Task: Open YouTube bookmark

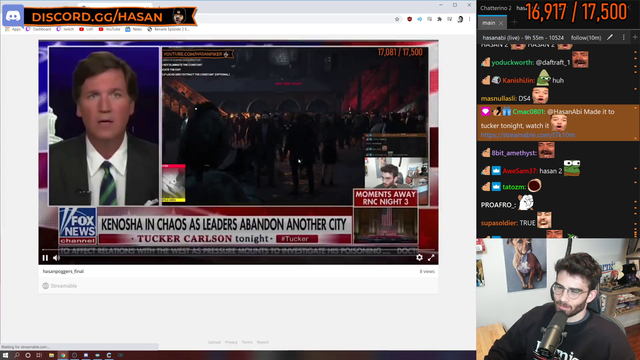Action: pos(109,29)
